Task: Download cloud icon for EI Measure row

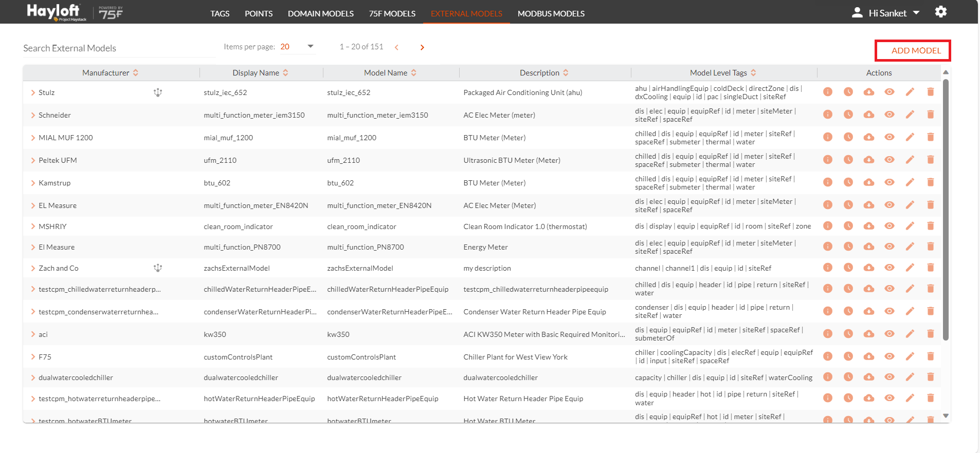Action: coord(869,247)
